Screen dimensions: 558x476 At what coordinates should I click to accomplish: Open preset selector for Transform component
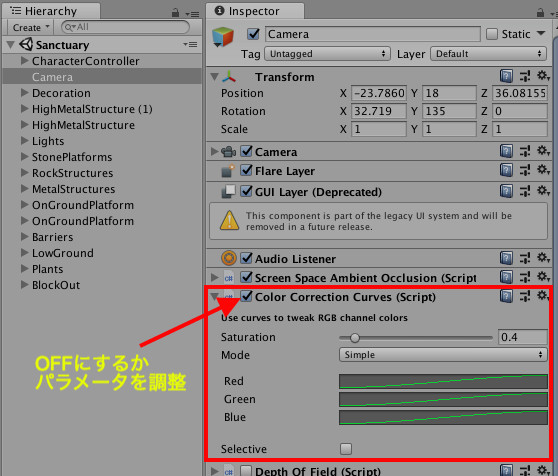[x=525, y=76]
